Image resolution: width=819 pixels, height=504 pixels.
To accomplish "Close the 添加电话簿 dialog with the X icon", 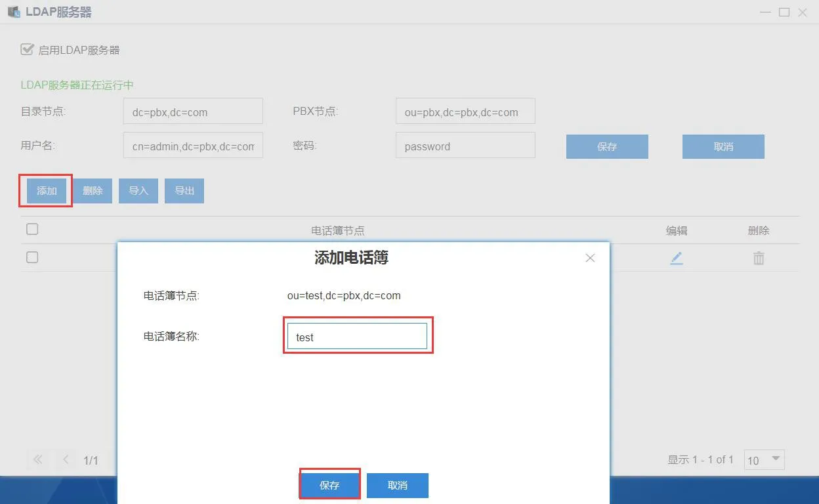I will 590,258.
